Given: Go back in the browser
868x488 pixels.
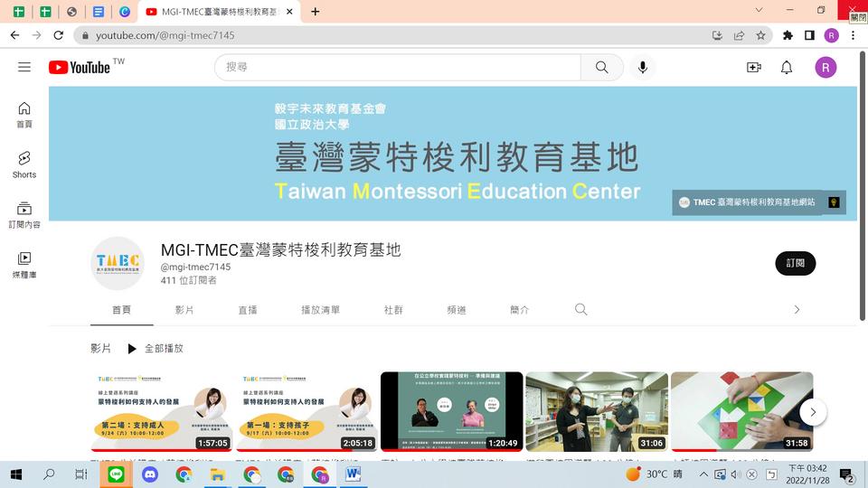Looking at the screenshot, I should 15,35.
